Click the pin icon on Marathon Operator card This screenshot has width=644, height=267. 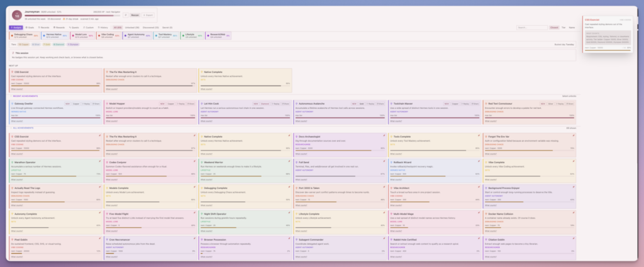coord(100,161)
